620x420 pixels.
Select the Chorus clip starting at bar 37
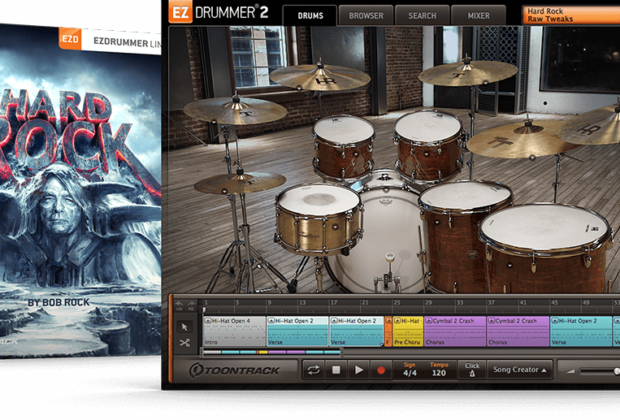518,331
